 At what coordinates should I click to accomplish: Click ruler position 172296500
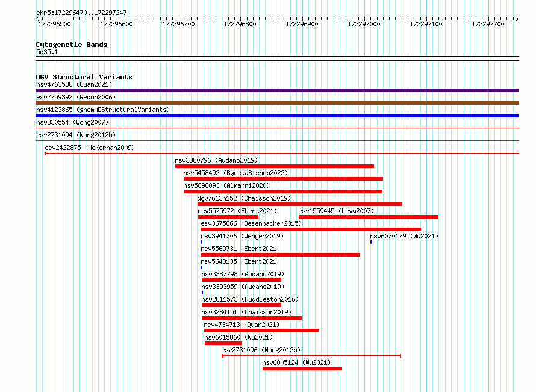54,24
